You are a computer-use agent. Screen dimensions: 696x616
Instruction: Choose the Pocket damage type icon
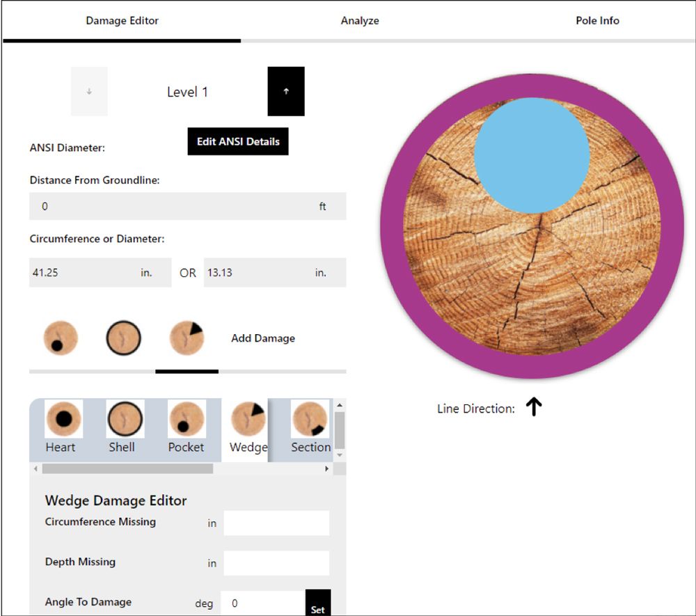186,420
